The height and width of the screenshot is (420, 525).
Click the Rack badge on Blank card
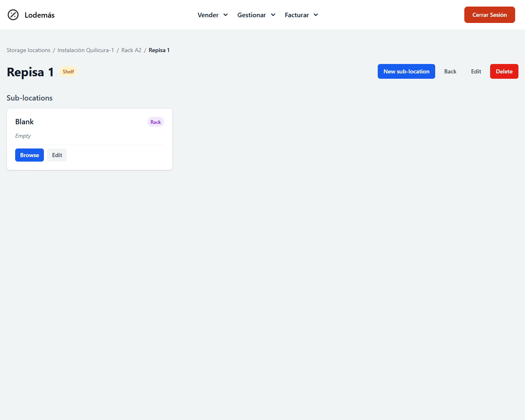point(155,122)
